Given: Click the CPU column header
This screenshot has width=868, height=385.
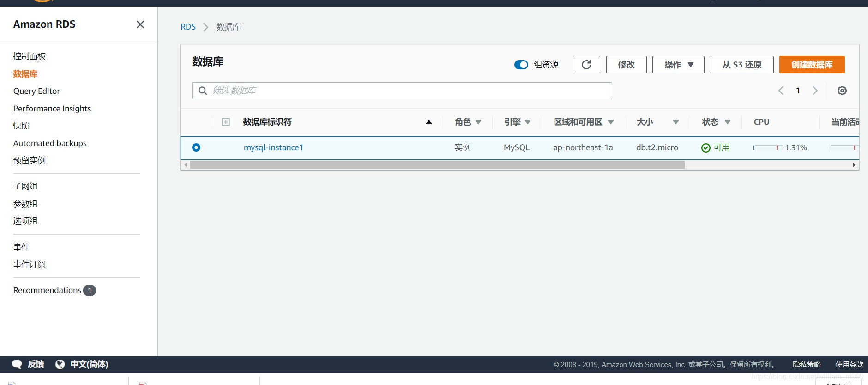Looking at the screenshot, I should pyautogui.click(x=761, y=122).
